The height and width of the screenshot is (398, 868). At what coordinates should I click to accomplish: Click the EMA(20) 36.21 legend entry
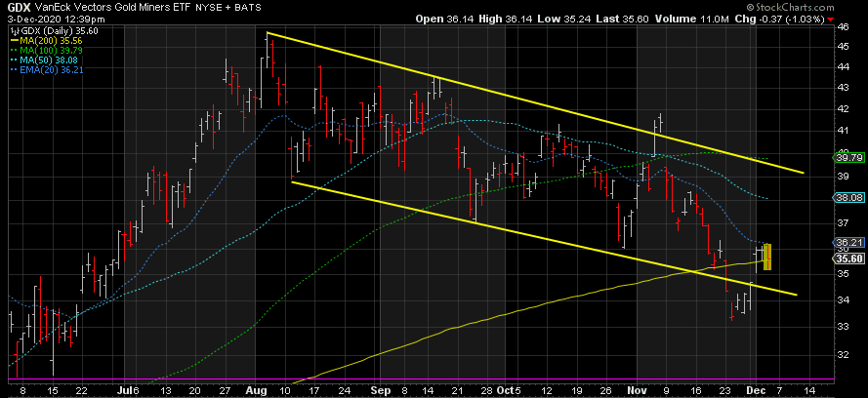tap(53, 69)
